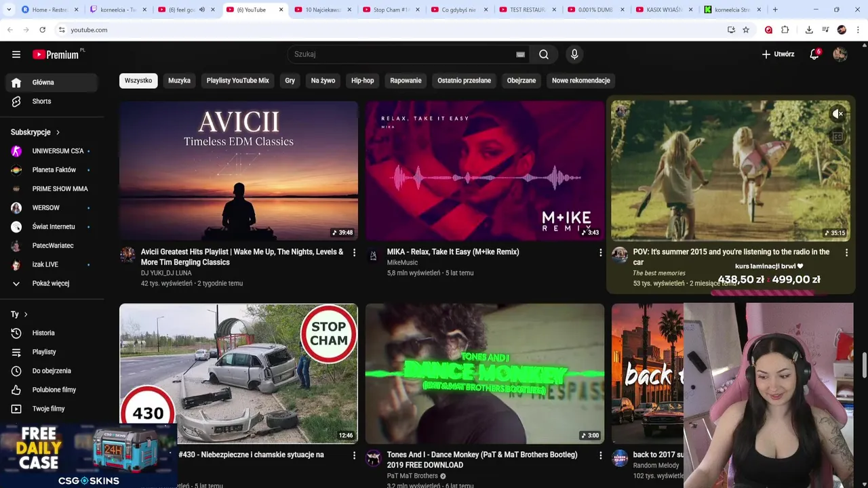The image size is (868, 488).
Task: Click the Utwórz create button
Action: point(778,54)
